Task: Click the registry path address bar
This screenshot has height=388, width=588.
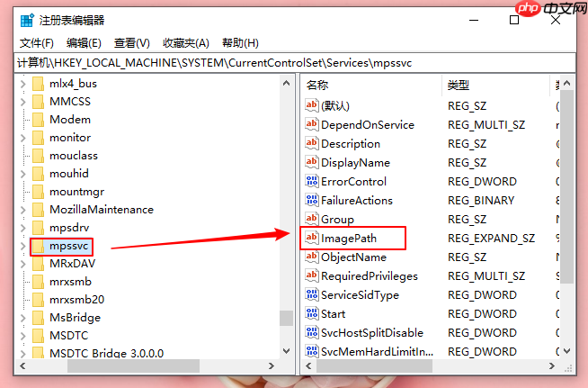Action: 293,63
